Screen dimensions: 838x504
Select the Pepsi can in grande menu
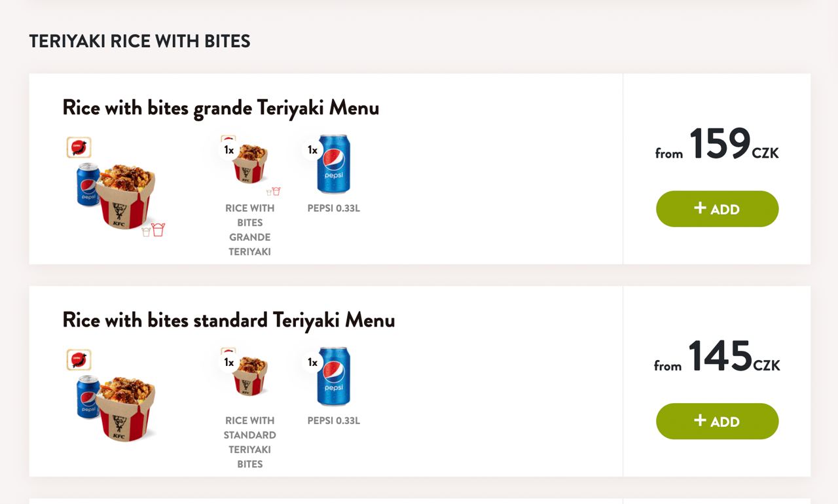pos(333,164)
